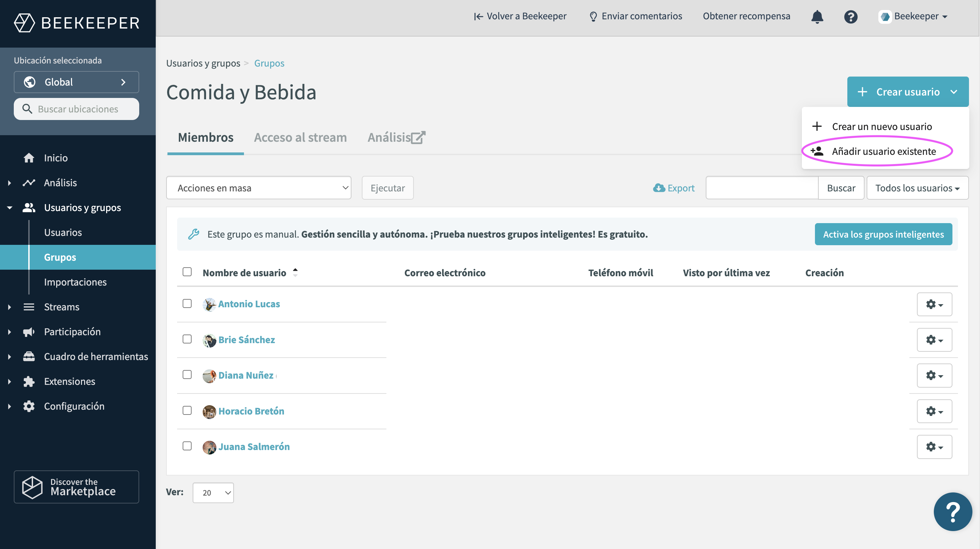Click Activa los grupos inteligentes button

[x=884, y=234]
